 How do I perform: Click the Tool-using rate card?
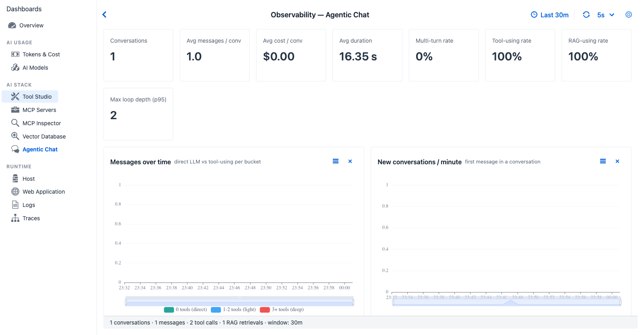[x=520, y=55]
